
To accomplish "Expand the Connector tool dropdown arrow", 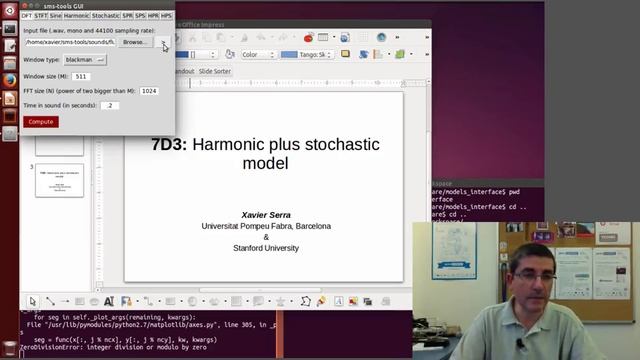I will click(160, 302).
